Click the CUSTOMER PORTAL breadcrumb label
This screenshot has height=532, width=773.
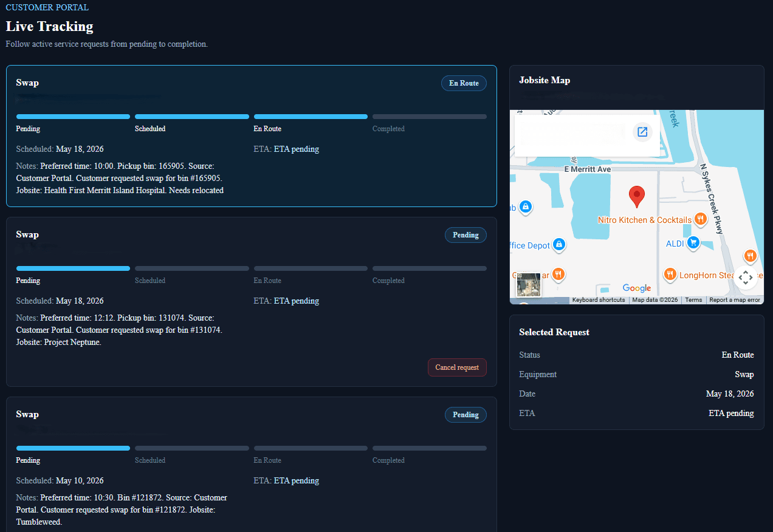[47, 7]
